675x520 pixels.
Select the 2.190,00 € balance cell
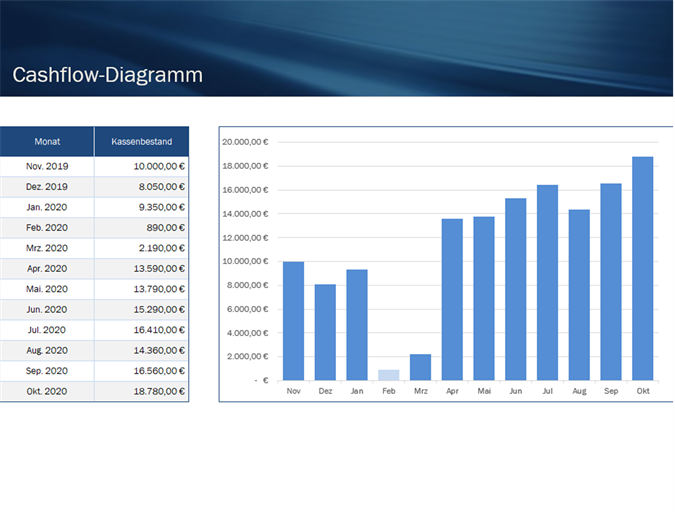coord(142,248)
